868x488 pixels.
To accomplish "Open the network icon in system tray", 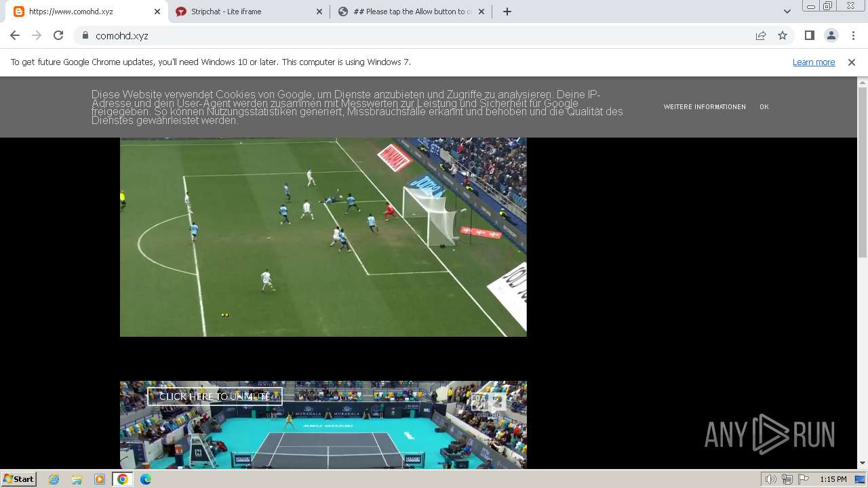I will click(x=787, y=479).
